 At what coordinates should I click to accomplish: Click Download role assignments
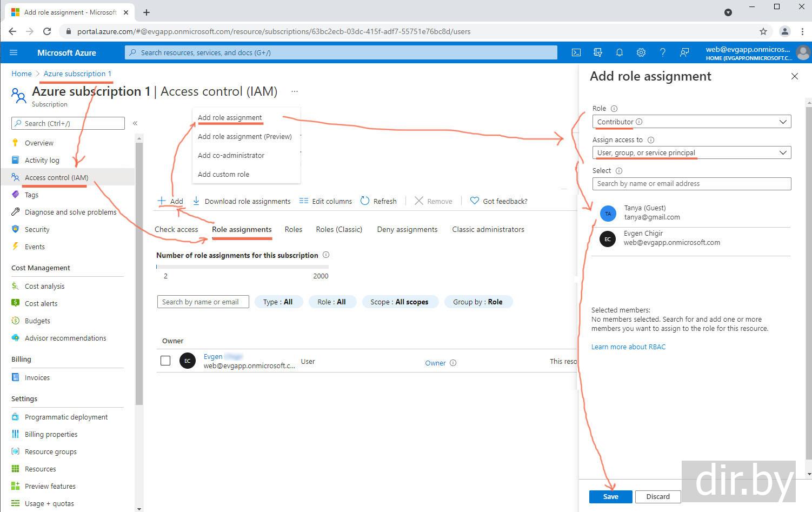point(242,201)
